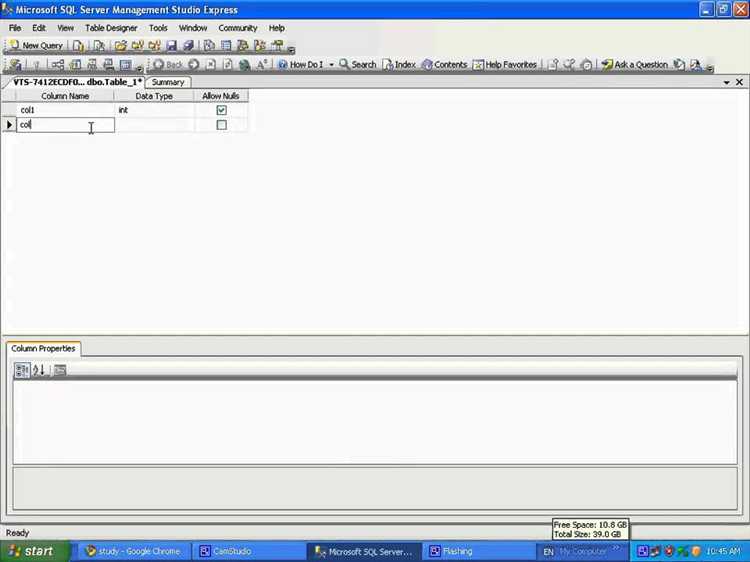The image size is (750, 562).
Task: Click the Windows start button
Action: click(35, 551)
